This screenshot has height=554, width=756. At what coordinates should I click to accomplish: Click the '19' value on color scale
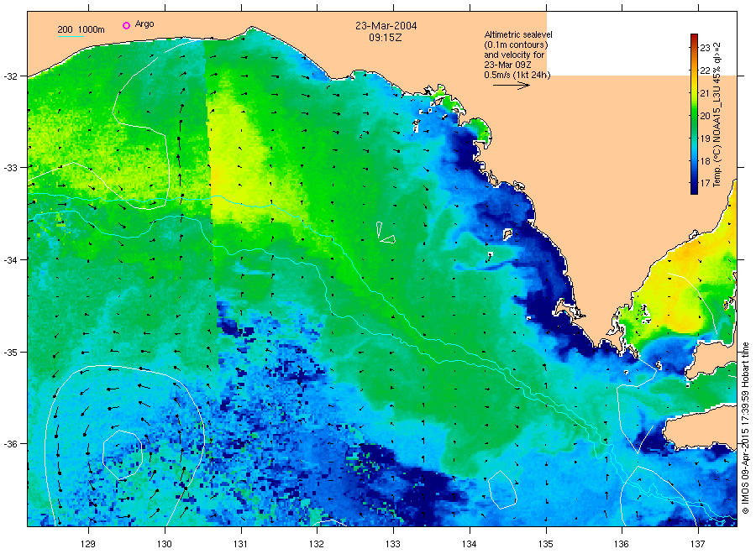pos(705,138)
